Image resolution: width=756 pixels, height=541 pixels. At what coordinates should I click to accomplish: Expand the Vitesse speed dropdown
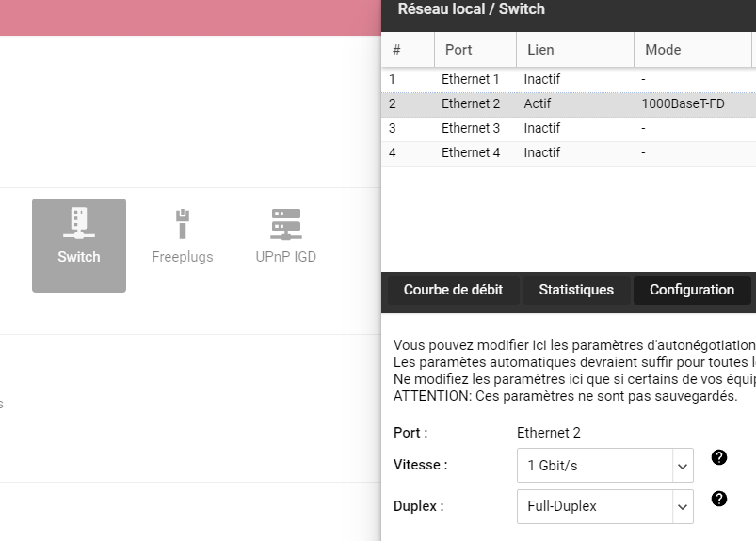click(x=604, y=465)
